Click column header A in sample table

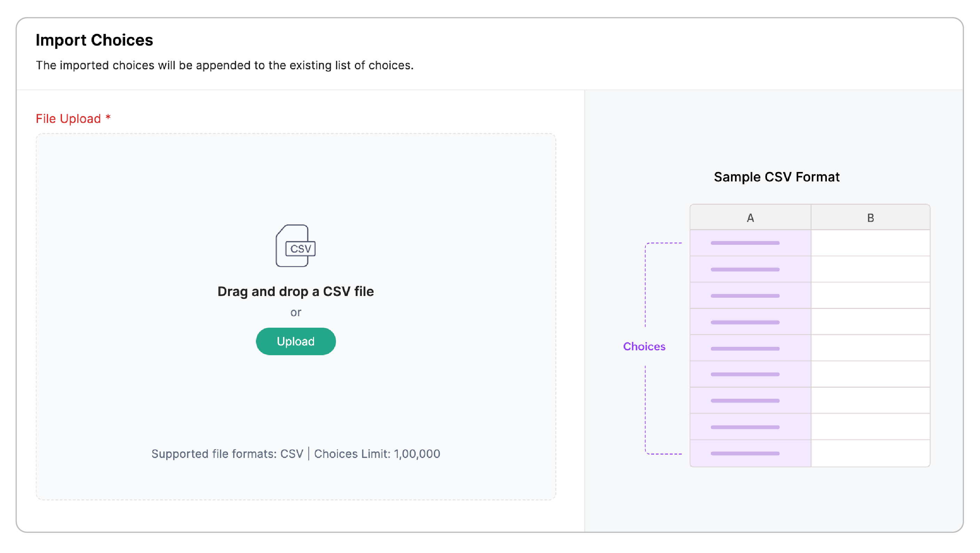tap(750, 218)
